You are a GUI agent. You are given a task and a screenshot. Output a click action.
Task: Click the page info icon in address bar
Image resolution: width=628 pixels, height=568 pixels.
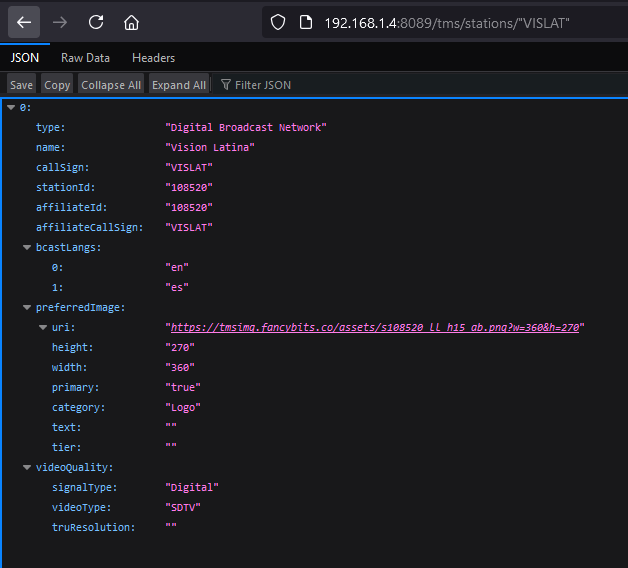[305, 22]
